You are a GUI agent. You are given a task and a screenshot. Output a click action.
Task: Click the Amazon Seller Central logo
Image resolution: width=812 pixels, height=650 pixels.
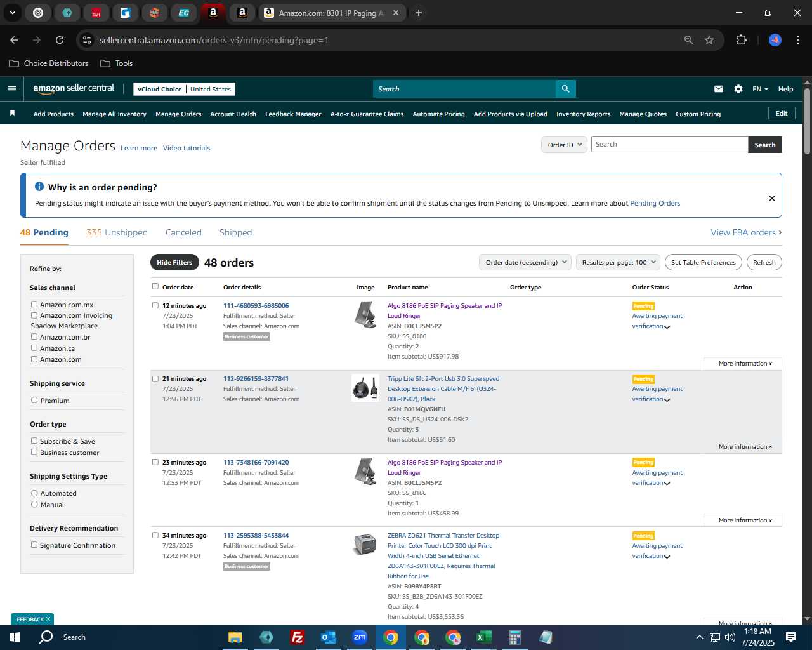click(x=74, y=89)
